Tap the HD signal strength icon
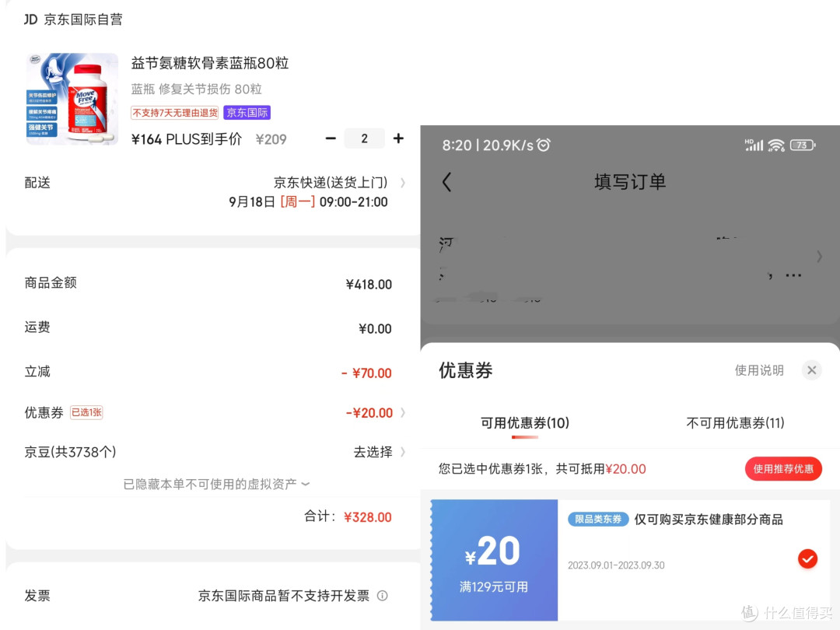 [x=754, y=145]
